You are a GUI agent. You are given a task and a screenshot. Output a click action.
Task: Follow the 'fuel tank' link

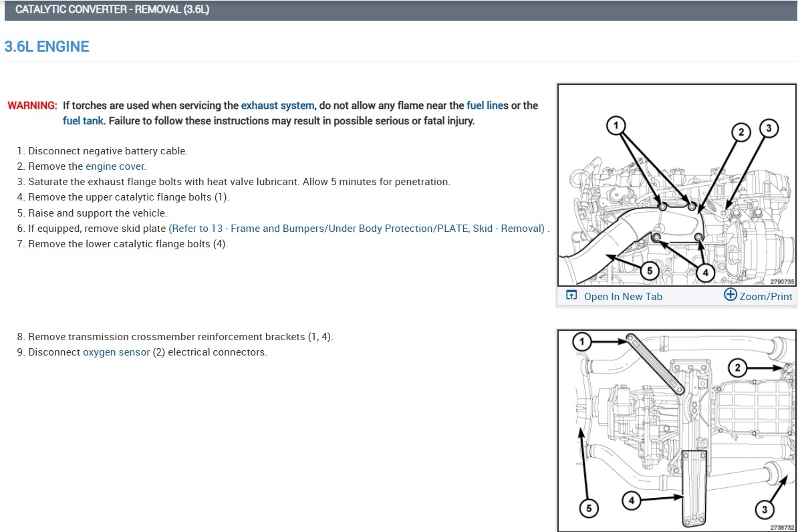pos(83,121)
